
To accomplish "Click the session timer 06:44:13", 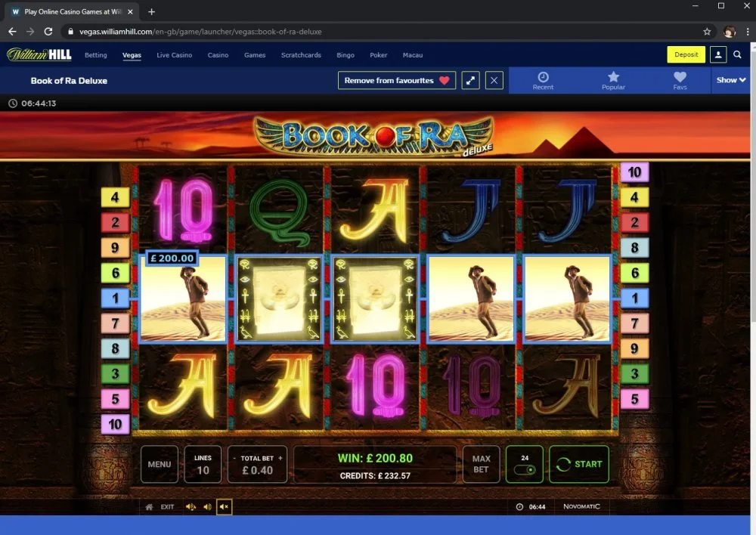I will point(33,103).
